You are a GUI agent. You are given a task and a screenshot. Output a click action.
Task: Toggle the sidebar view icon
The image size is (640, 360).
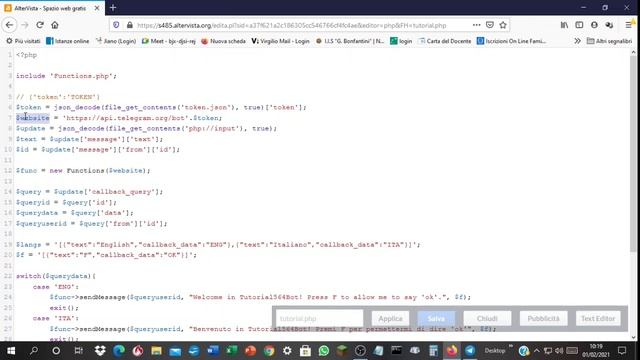click(579, 25)
